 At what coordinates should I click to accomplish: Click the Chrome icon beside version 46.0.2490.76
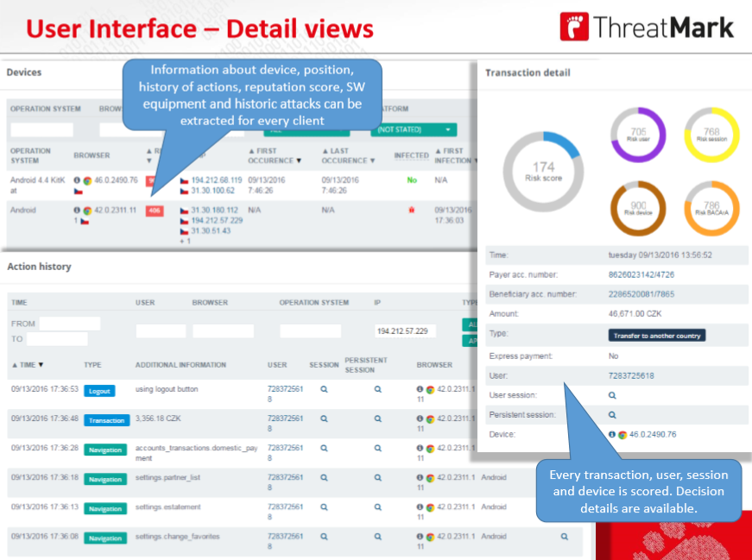pos(86,181)
